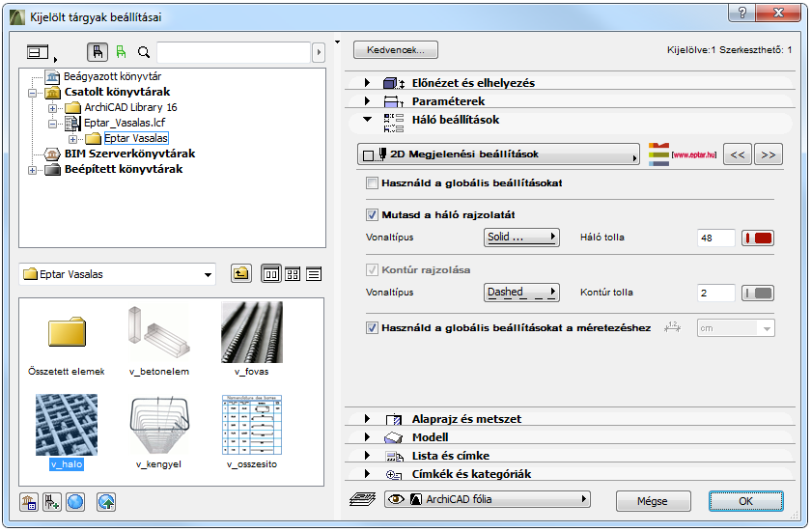811x532 pixels.
Task: Click the dimension units icon beside cm
Action: point(672,327)
